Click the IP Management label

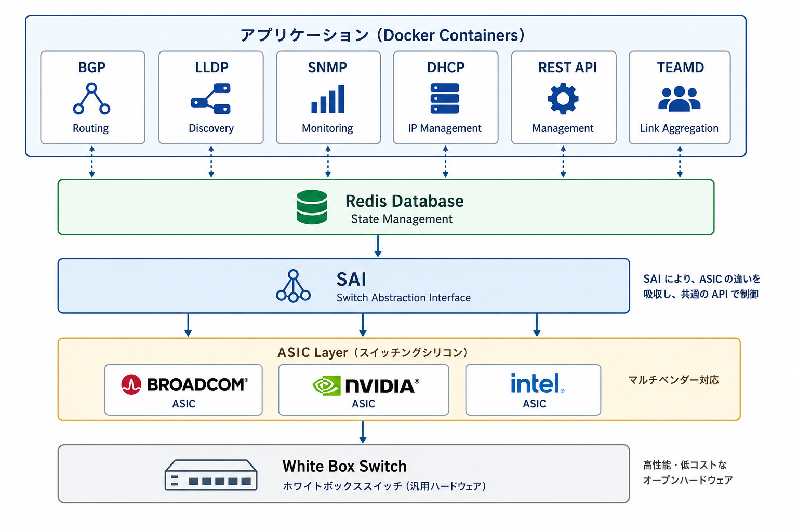click(445, 128)
